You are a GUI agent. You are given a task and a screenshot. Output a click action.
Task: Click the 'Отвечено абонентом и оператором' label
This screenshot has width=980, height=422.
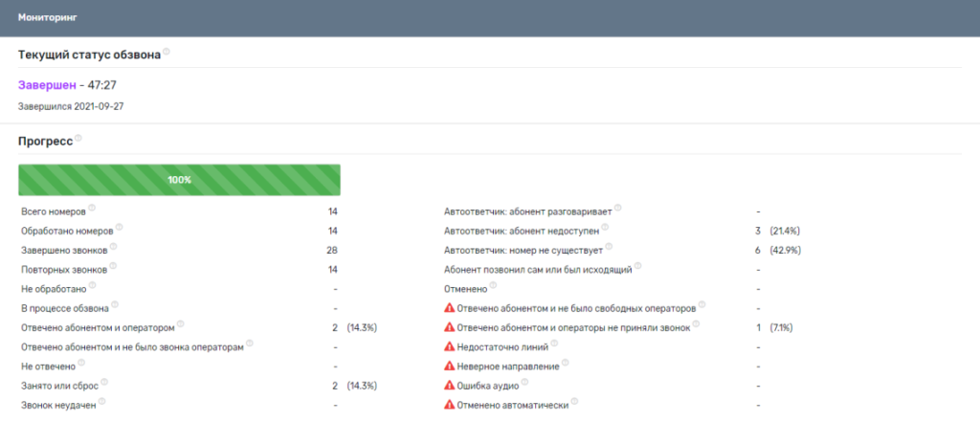pyautogui.click(x=97, y=327)
